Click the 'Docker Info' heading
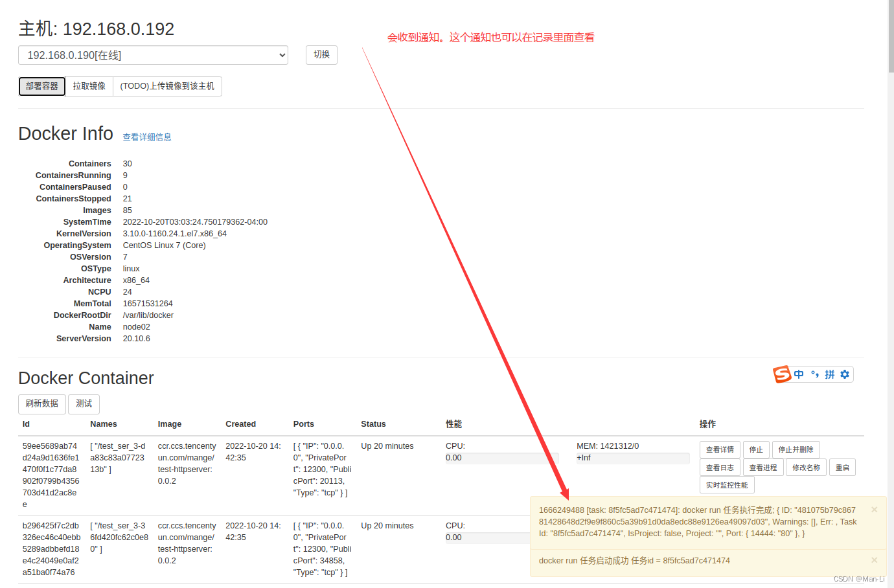This screenshot has width=894, height=588. (x=66, y=133)
